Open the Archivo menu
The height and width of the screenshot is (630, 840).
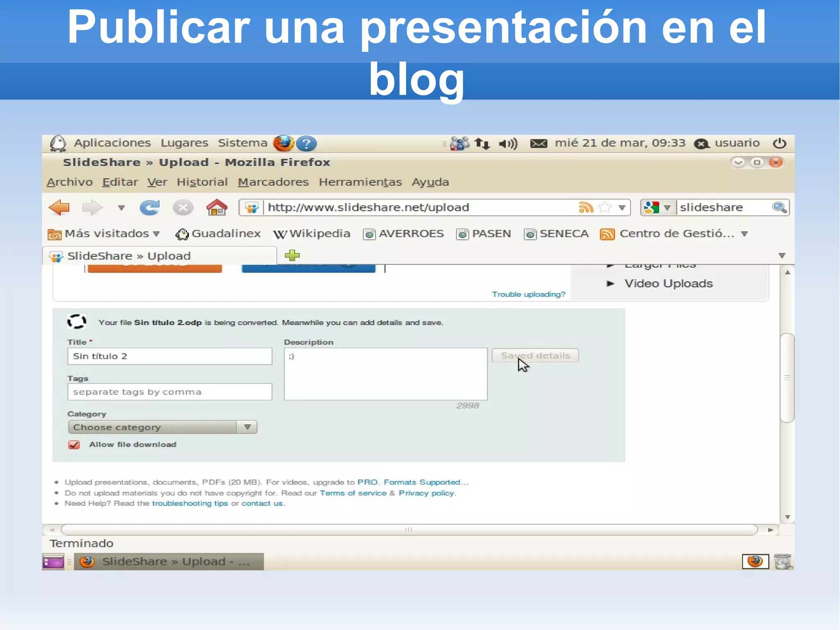[70, 182]
